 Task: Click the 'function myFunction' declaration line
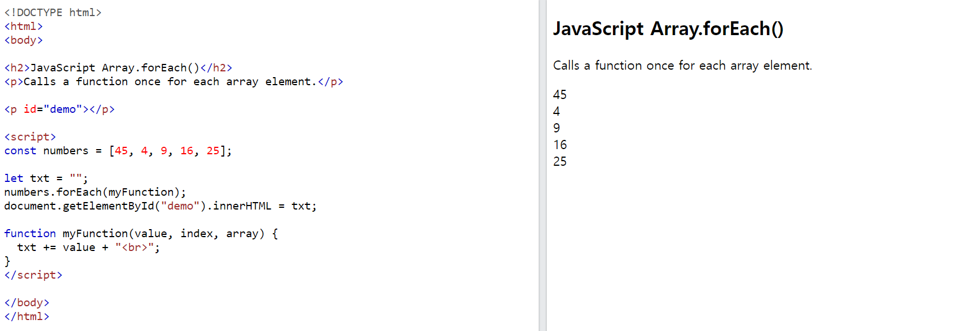point(141,233)
